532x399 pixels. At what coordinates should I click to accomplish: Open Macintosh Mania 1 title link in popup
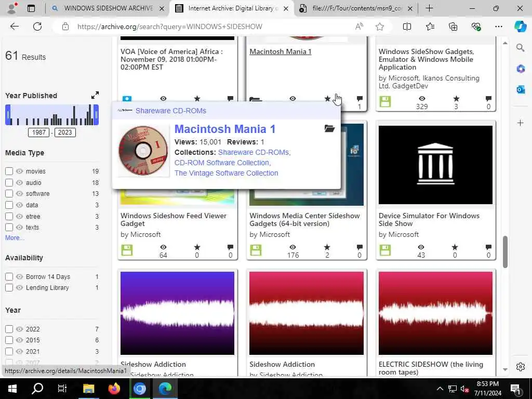tap(224, 129)
